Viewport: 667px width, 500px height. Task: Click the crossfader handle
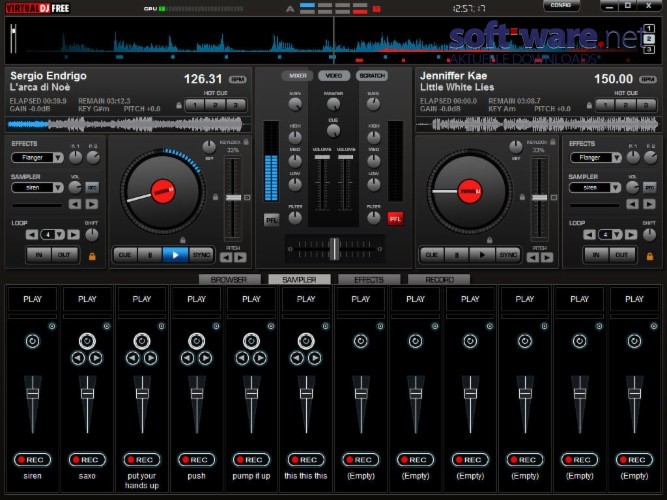point(335,249)
